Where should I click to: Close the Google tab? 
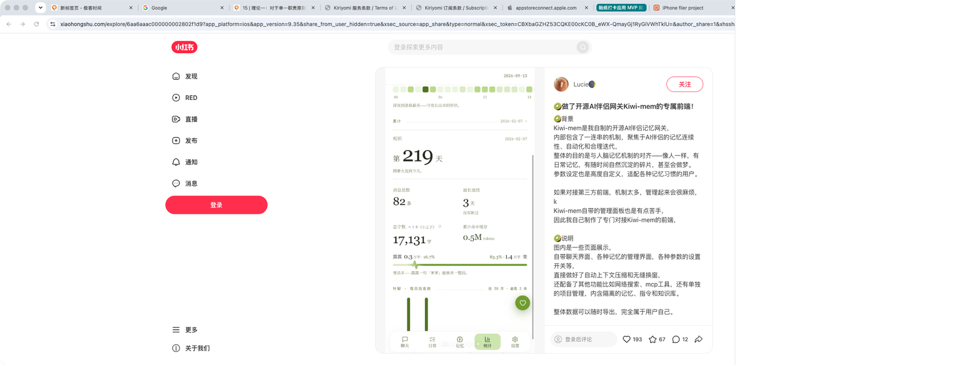222,8
